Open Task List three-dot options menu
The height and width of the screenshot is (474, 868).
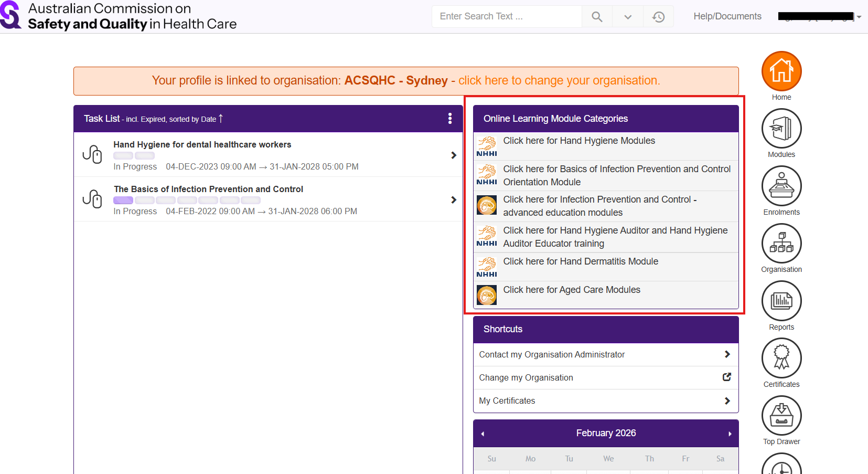pos(450,119)
